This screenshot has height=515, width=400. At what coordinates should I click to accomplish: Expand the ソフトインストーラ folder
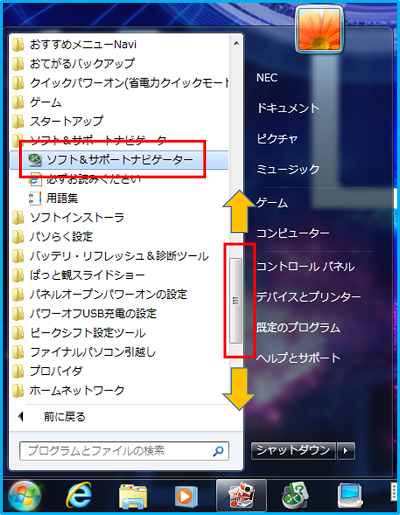point(69,218)
